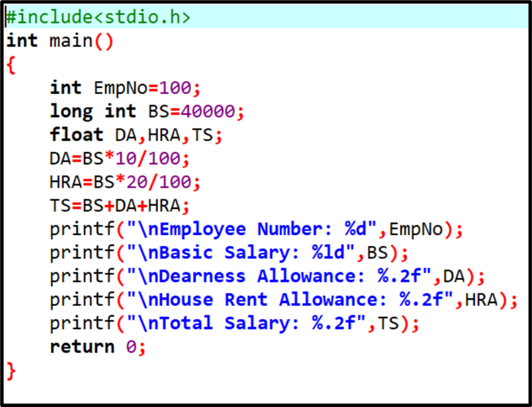The height and width of the screenshot is (407, 532).
Task: Click the EmpNo=100 declaration line
Action: pyautogui.click(x=126, y=88)
